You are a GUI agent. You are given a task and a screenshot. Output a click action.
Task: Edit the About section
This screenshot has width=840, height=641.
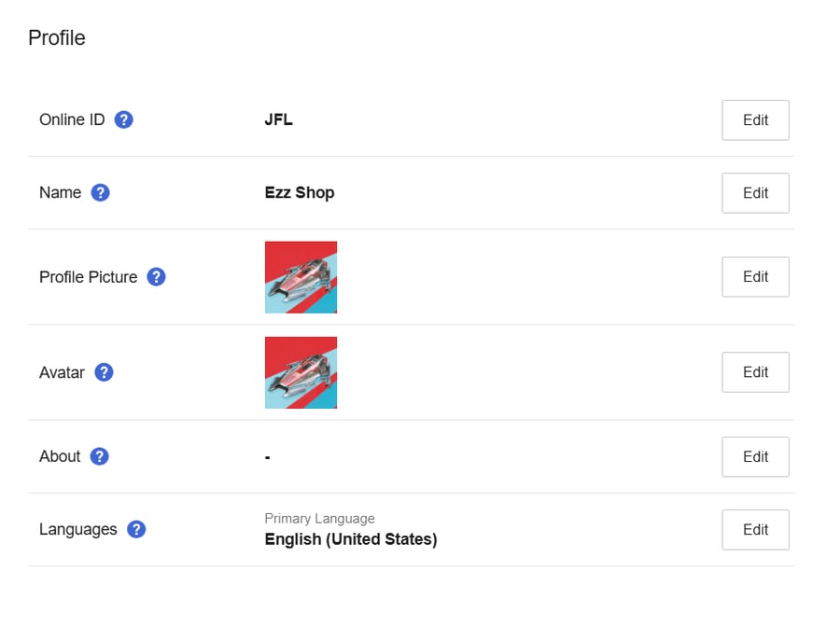tap(755, 457)
